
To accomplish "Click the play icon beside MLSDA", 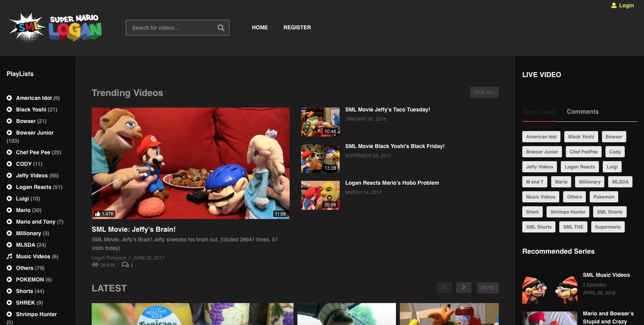I will click(9, 245).
